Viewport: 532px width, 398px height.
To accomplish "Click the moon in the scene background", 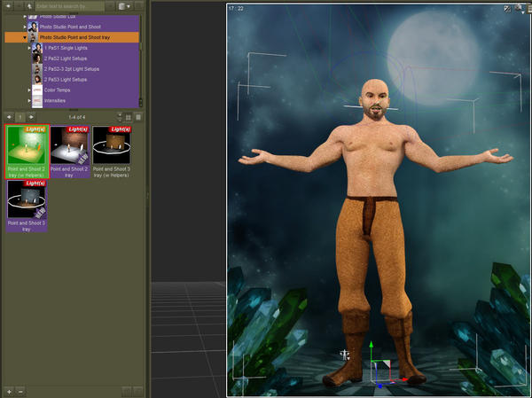I will point(434,58).
